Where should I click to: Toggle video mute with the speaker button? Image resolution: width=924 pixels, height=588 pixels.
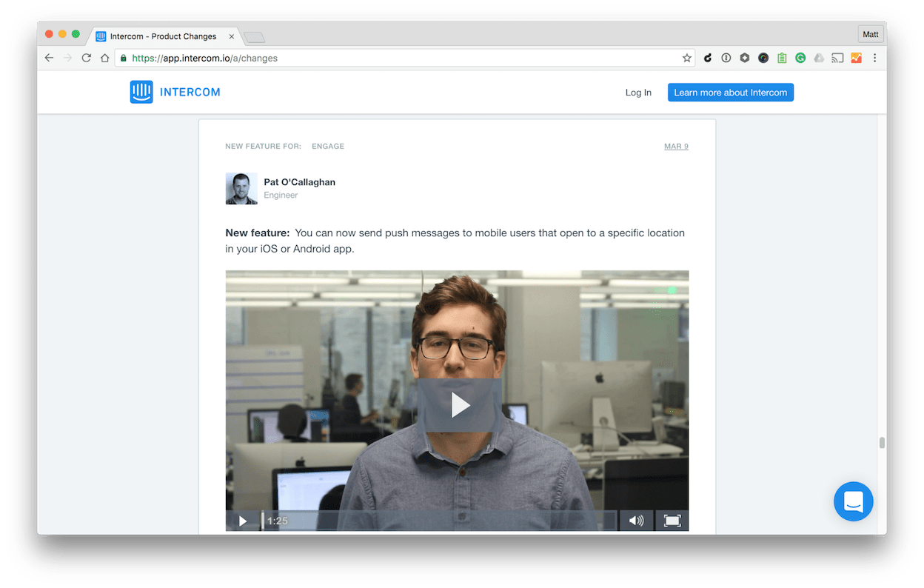click(636, 521)
